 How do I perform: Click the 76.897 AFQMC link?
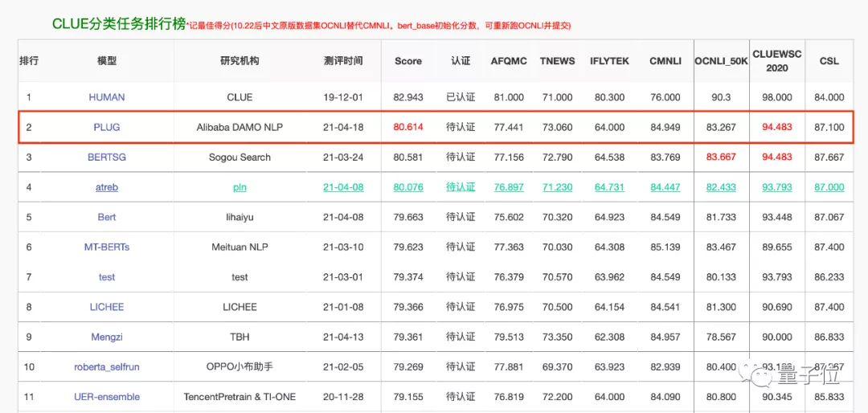coord(507,187)
